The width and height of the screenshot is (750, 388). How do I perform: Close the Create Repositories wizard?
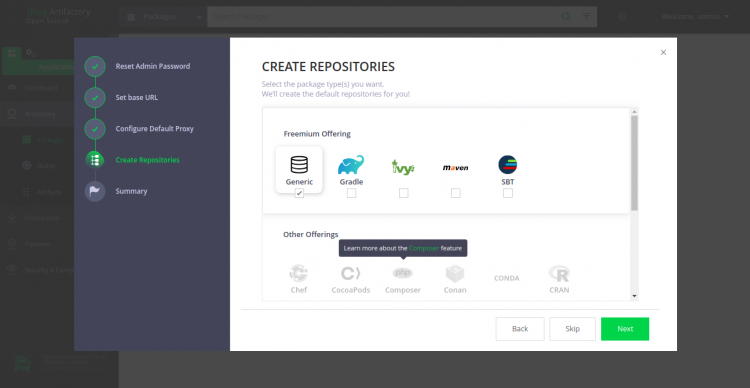(x=663, y=53)
